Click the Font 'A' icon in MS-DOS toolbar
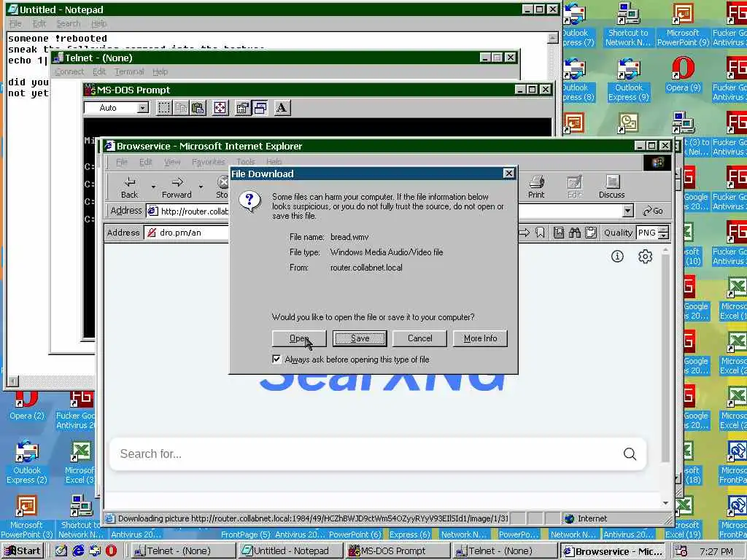Image resolution: width=747 pixels, height=560 pixels. click(x=282, y=108)
